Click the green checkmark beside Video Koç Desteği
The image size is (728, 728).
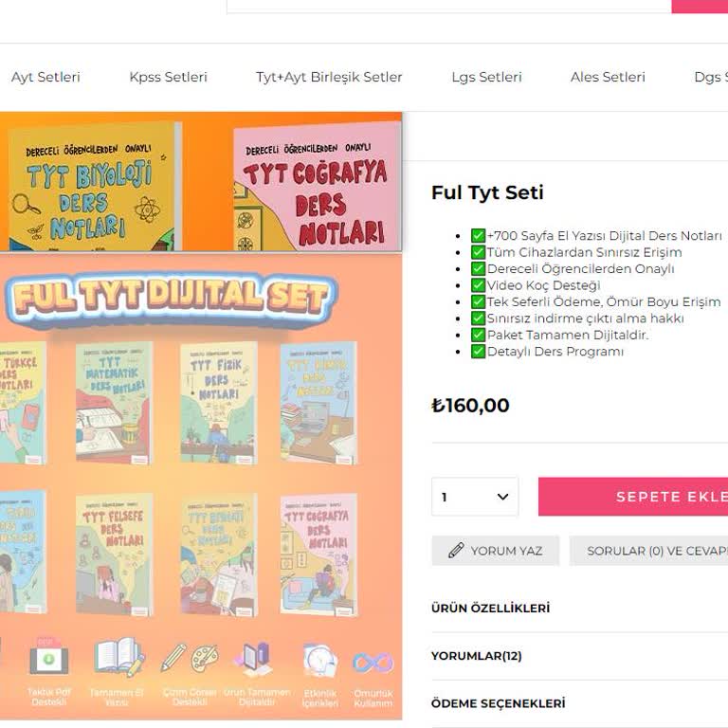[478, 285]
